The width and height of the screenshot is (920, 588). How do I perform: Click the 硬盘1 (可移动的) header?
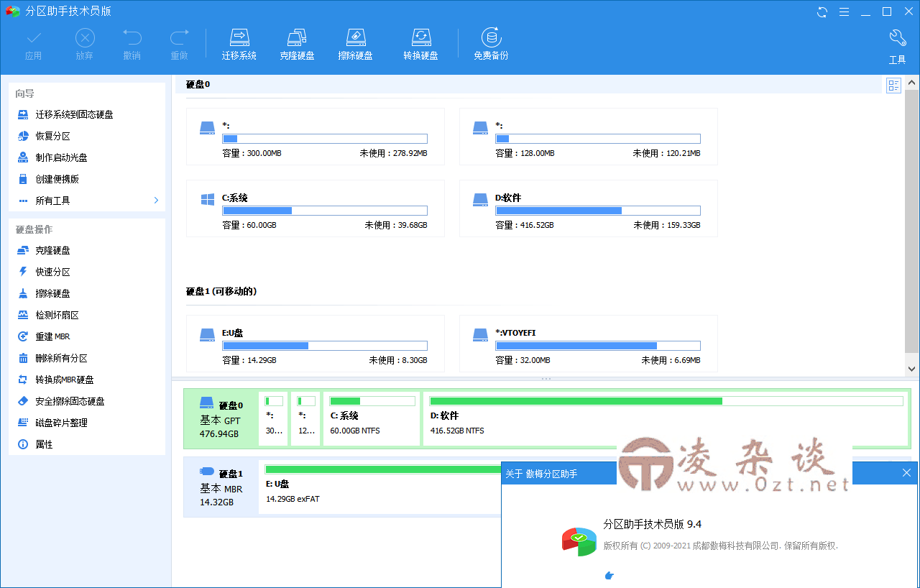[221, 291]
